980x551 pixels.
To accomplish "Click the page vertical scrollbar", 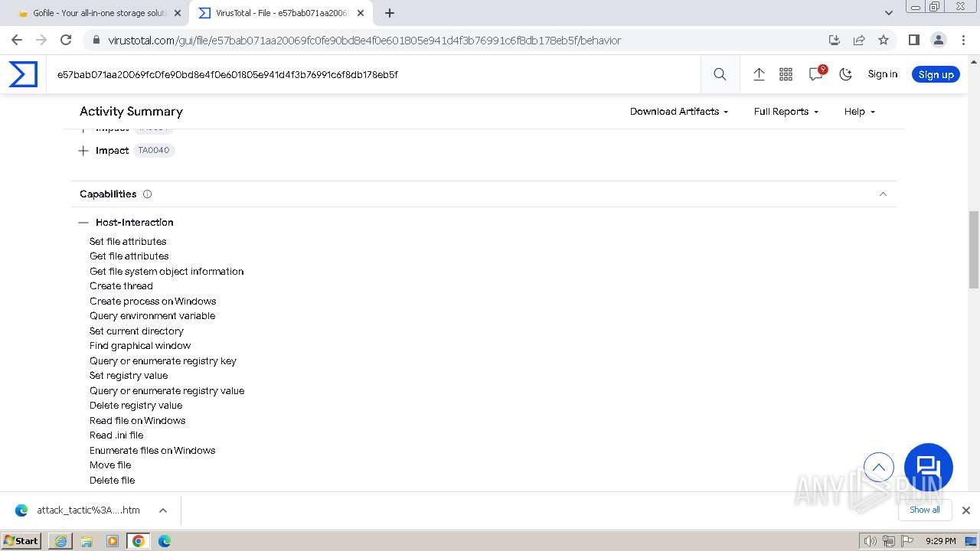I will click(974, 249).
